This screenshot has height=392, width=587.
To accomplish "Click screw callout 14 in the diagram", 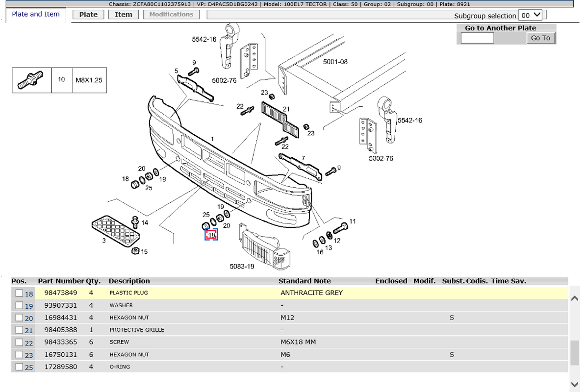I will click(145, 222).
